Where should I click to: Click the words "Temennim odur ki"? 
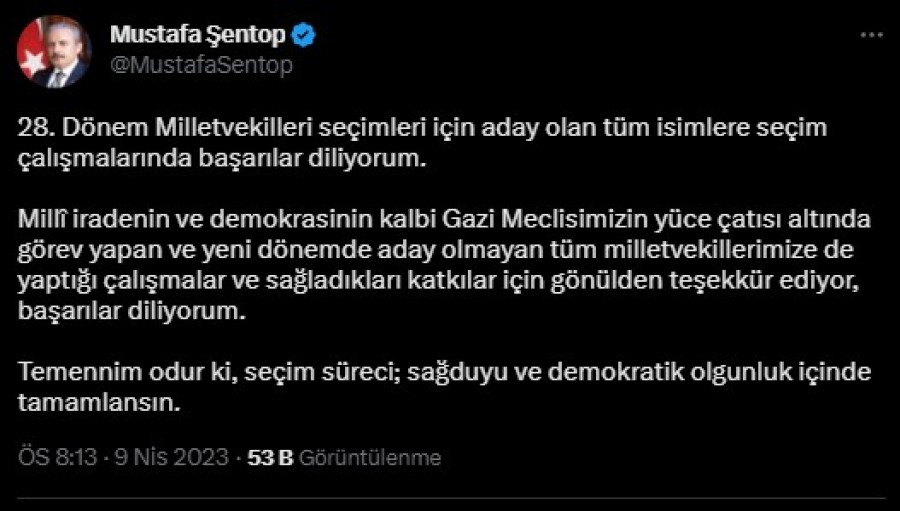click(104, 371)
